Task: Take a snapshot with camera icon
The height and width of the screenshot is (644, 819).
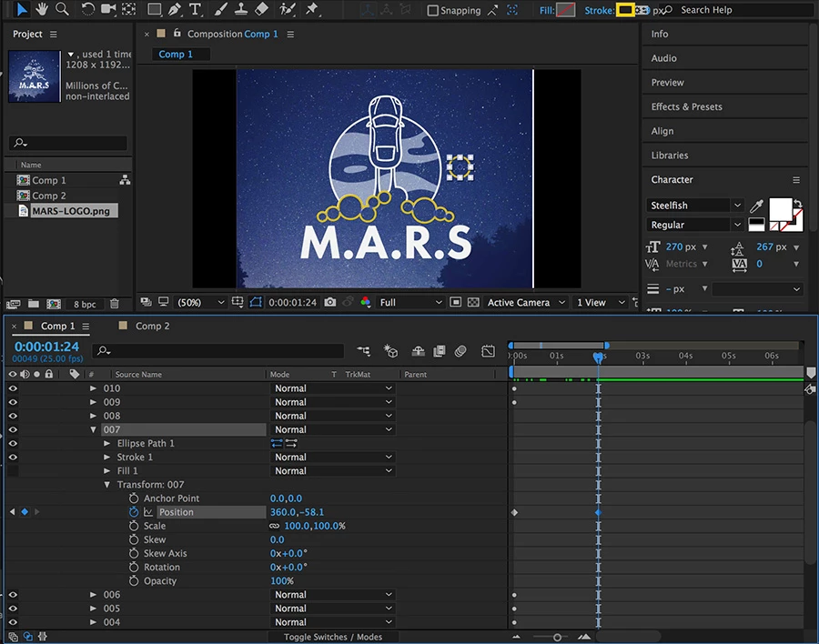Action: [x=330, y=302]
